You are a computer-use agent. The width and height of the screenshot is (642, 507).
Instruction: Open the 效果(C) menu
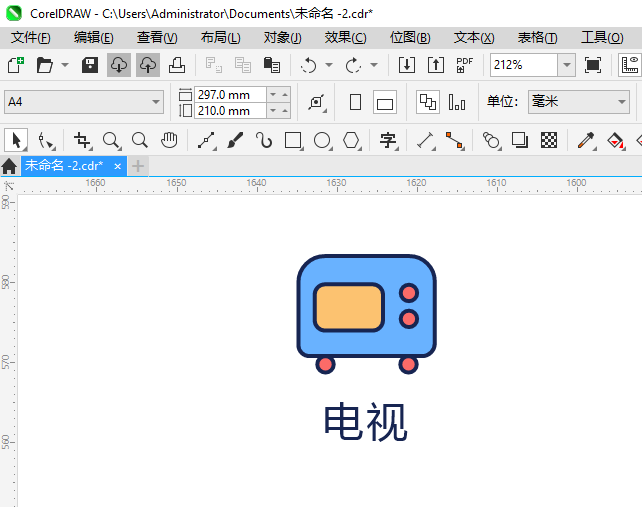[346, 38]
